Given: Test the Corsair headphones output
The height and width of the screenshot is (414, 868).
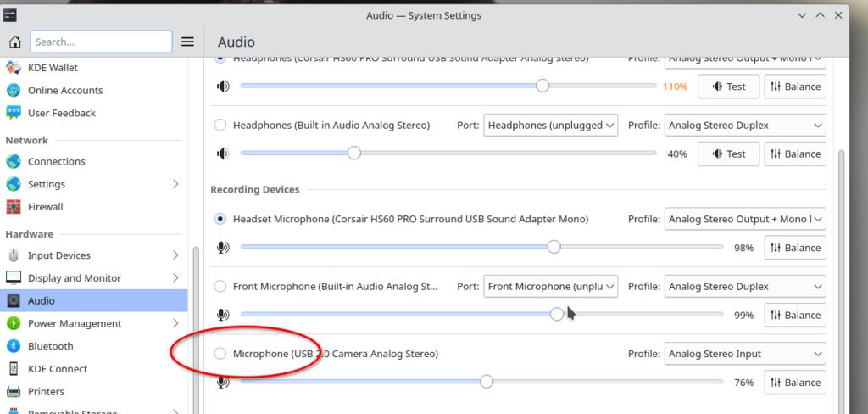Looking at the screenshot, I should [728, 87].
